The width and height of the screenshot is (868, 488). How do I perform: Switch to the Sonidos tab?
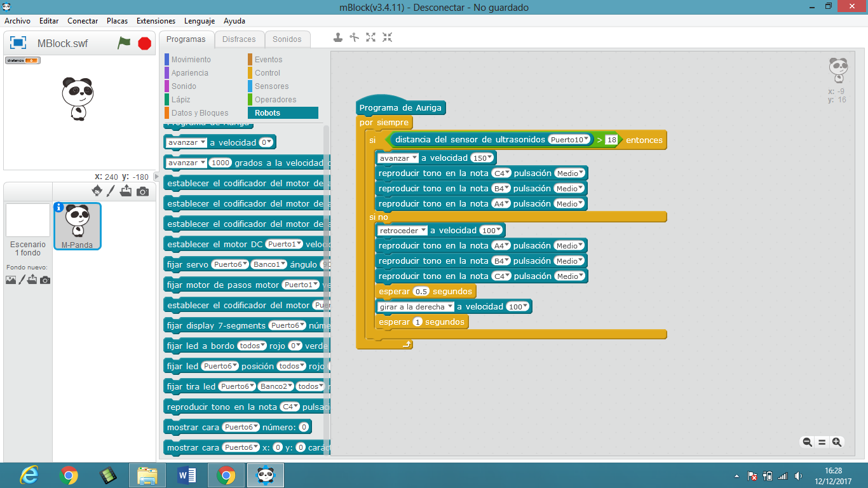coord(287,39)
